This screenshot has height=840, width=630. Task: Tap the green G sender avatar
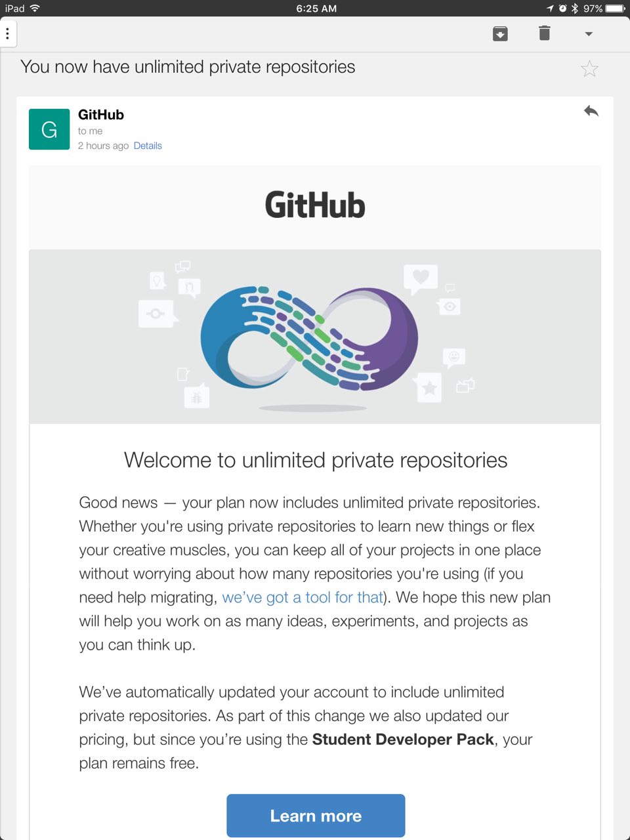tap(49, 129)
